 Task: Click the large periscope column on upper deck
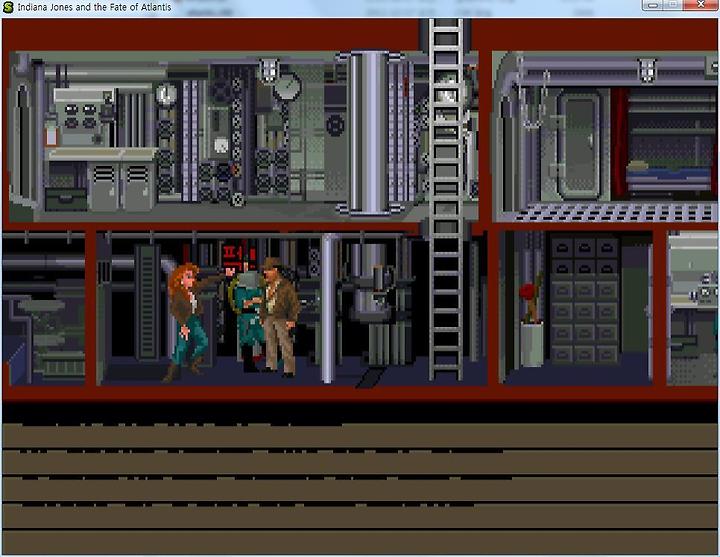pos(368,132)
